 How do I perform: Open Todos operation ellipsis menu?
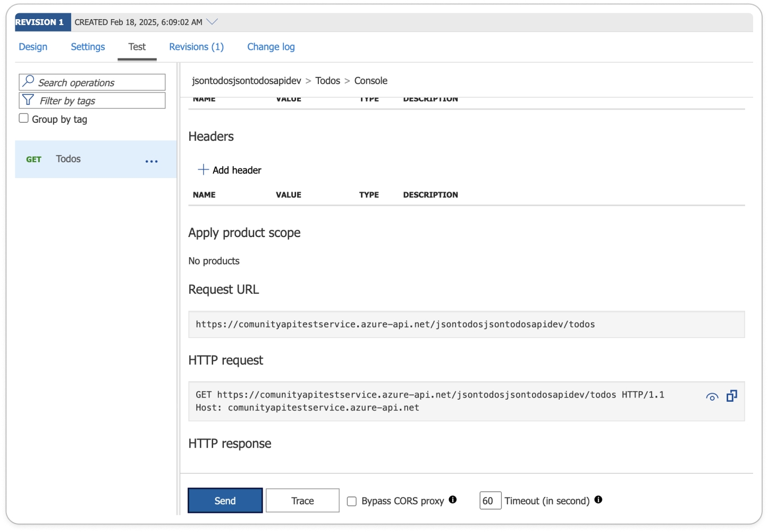151,161
